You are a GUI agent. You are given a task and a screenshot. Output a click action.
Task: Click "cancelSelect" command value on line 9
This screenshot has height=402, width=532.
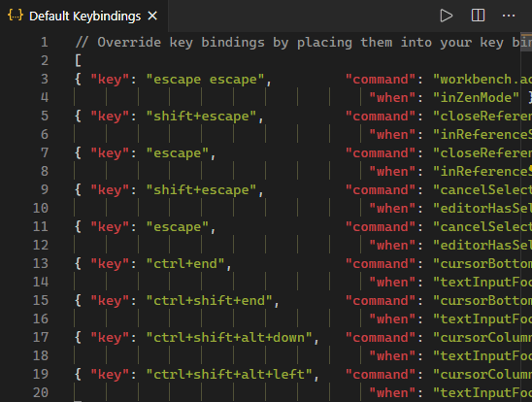pos(482,190)
